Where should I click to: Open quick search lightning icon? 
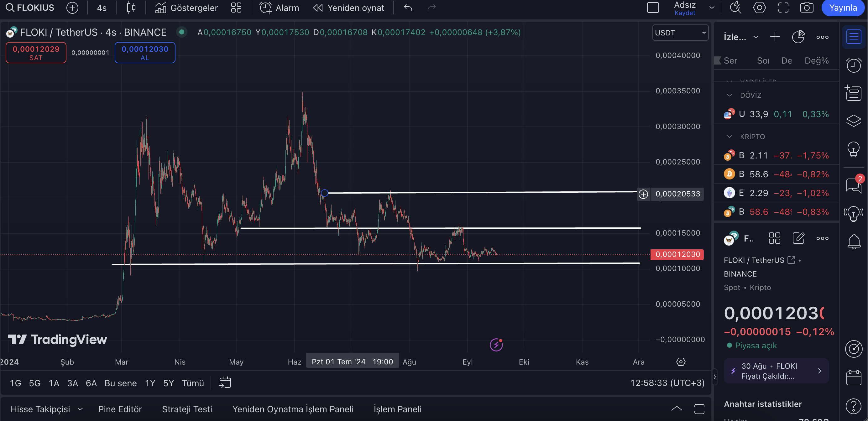pyautogui.click(x=735, y=8)
